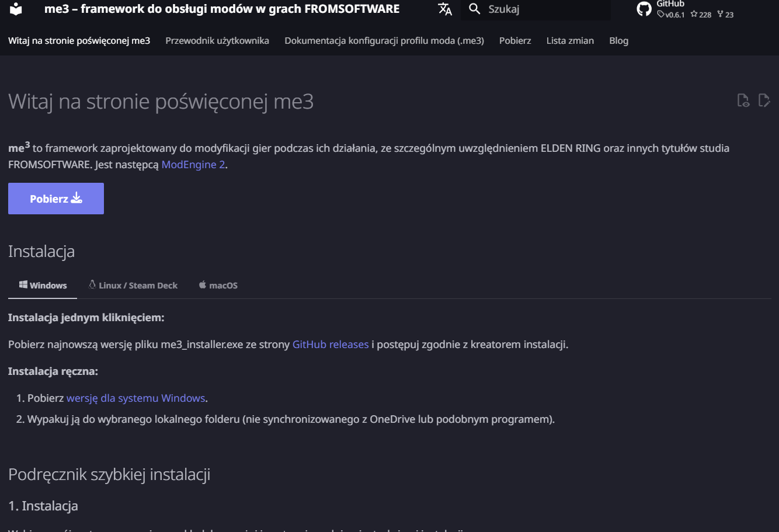The height and width of the screenshot is (532, 779).
Task: Select Witaj na stronie poświęconej me3 tab
Action: pyautogui.click(x=79, y=40)
